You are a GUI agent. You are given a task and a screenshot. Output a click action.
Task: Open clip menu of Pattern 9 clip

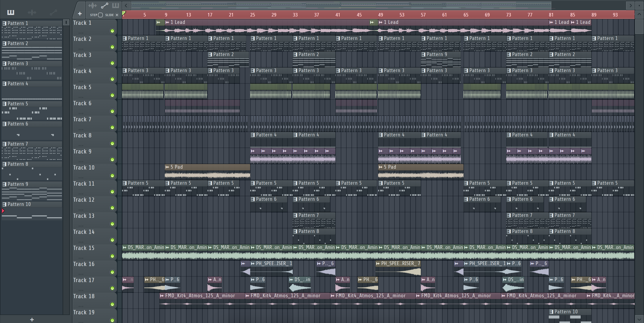point(423,55)
